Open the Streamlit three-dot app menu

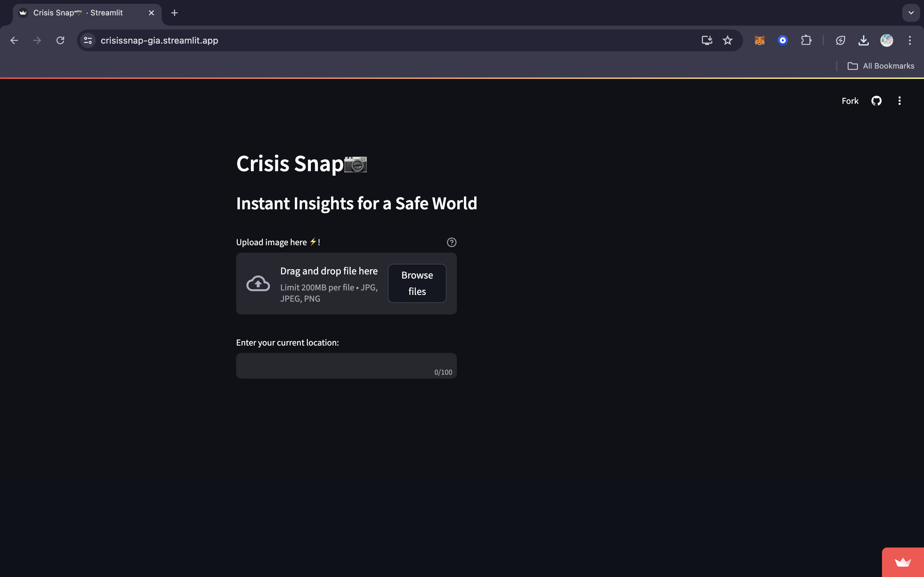[x=900, y=101]
